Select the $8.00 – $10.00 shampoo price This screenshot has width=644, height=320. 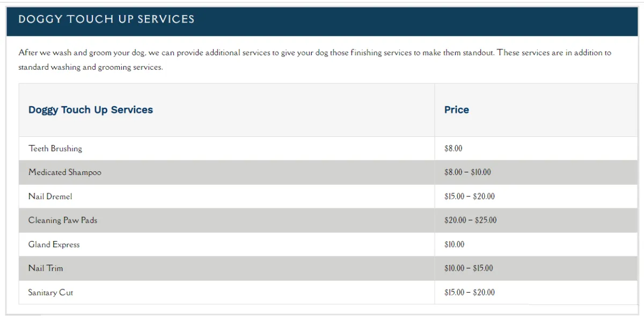467,172
